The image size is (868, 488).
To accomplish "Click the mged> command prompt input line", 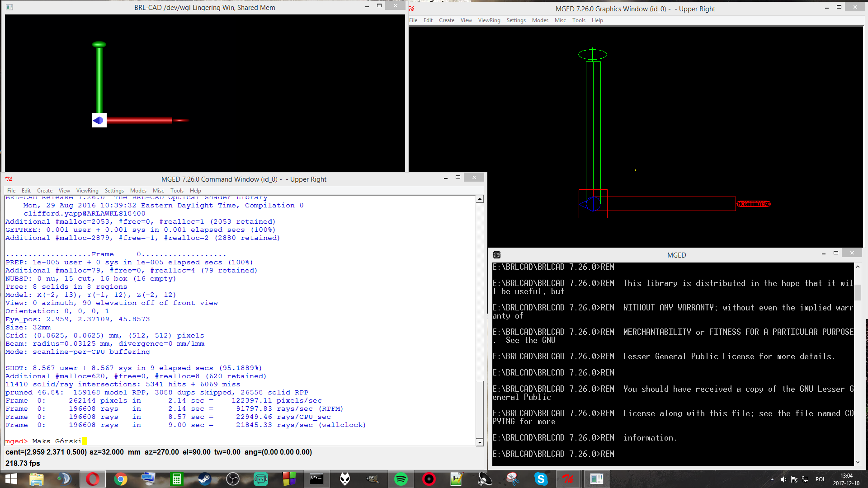I will [x=240, y=441].
